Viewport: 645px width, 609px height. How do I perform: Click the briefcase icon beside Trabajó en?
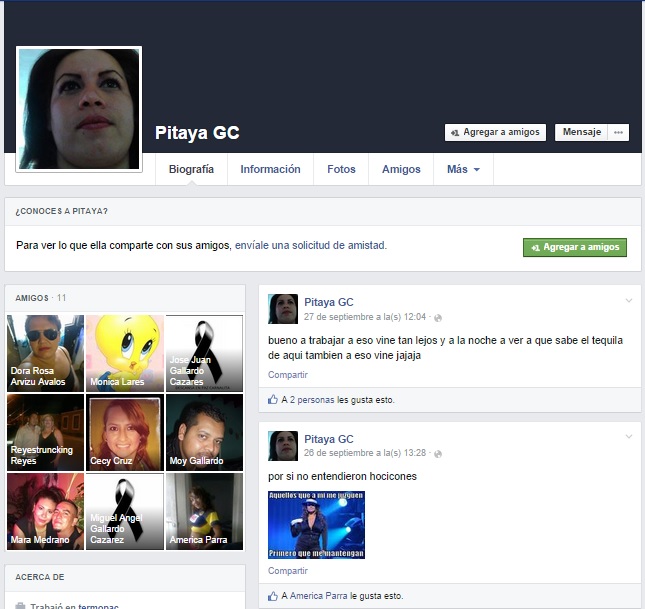pos(21,606)
